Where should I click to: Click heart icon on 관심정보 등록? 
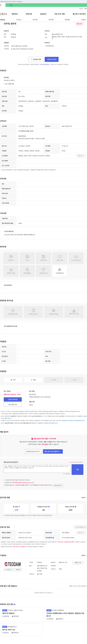(x=32, y=59)
